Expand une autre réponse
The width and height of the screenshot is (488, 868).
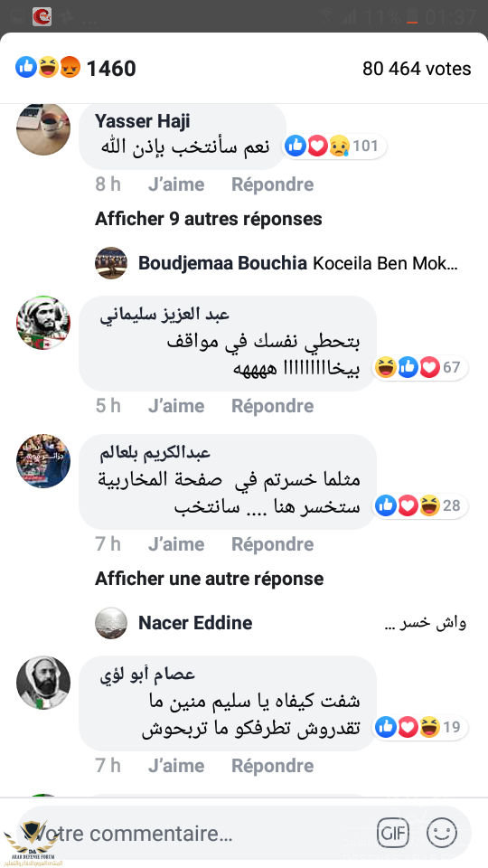pos(209,579)
